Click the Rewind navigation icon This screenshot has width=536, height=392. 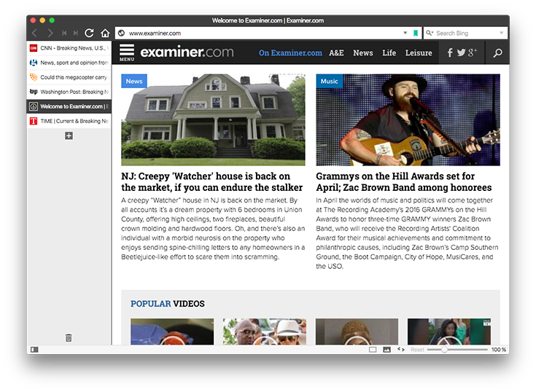click(x=64, y=33)
